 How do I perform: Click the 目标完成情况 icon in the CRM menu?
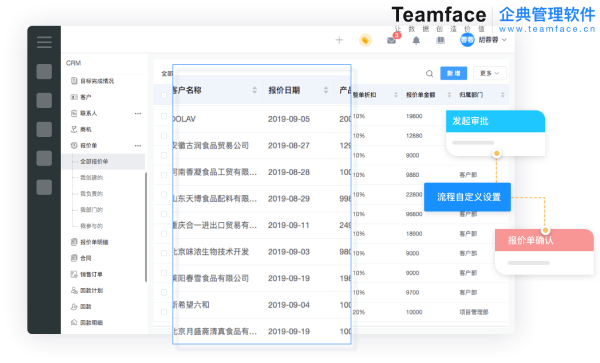point(74,81)
